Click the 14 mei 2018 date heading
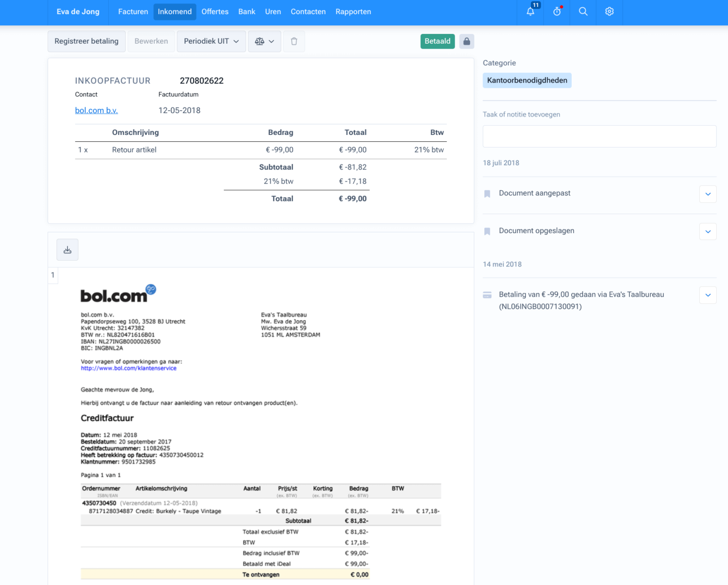The image size is (728, 585). [502, 265]
